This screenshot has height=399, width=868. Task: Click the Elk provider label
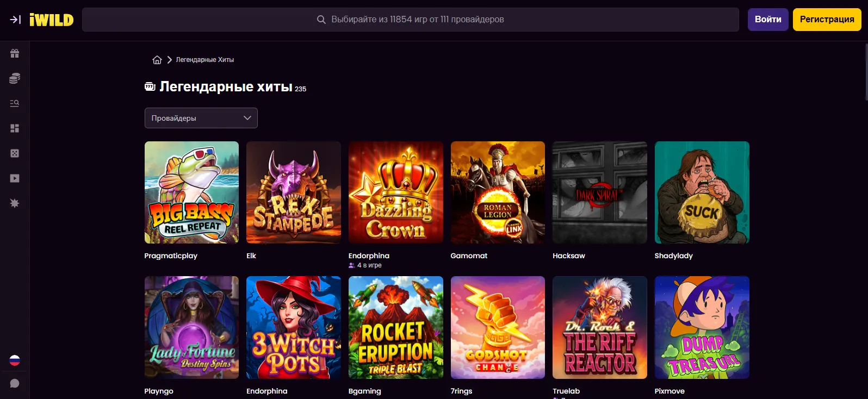(251, 256)
